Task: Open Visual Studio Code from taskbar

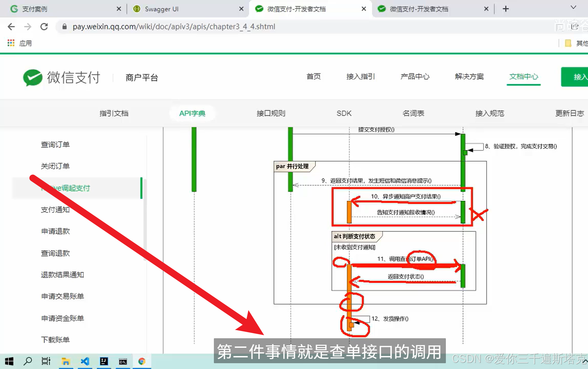Action: pos(85,361)
